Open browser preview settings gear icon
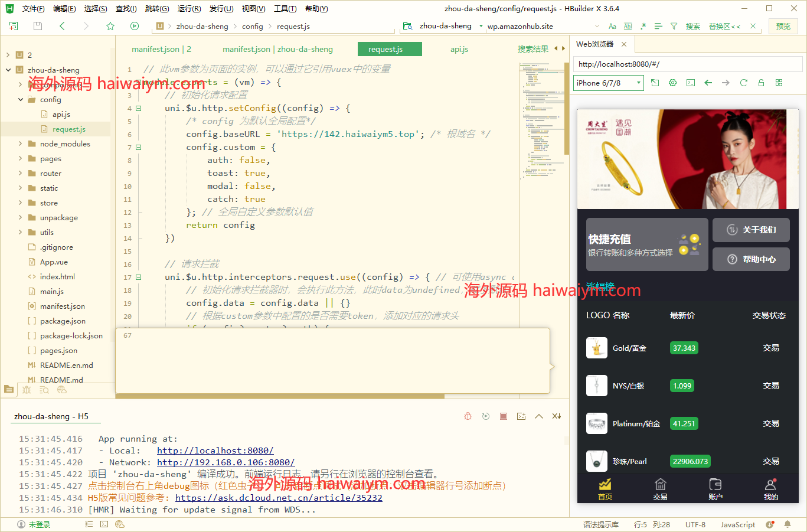This screenshot has height=532, width=807. [x=672, y=83]
